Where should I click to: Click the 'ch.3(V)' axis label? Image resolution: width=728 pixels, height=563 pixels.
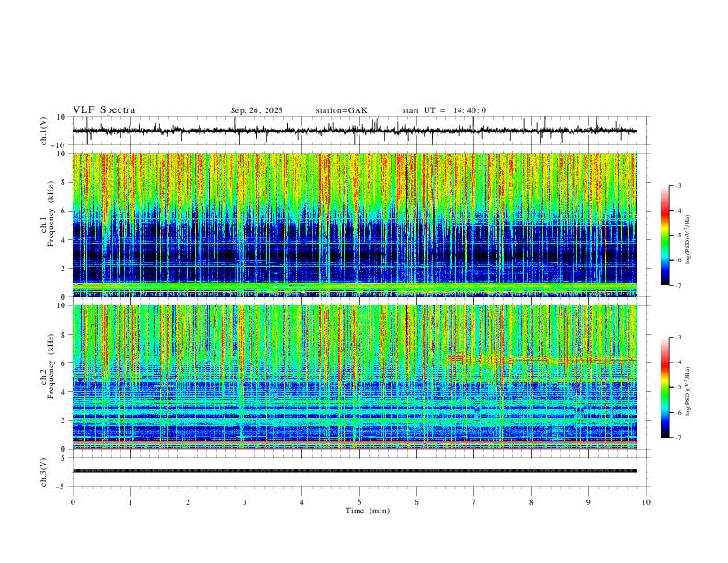[44, 473]
